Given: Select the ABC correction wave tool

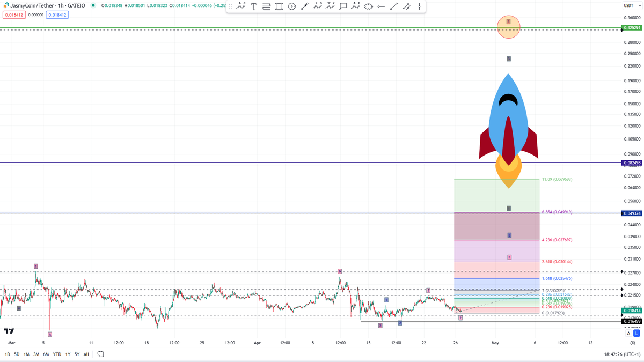Looking at the screenshot, I should (241, 6).
